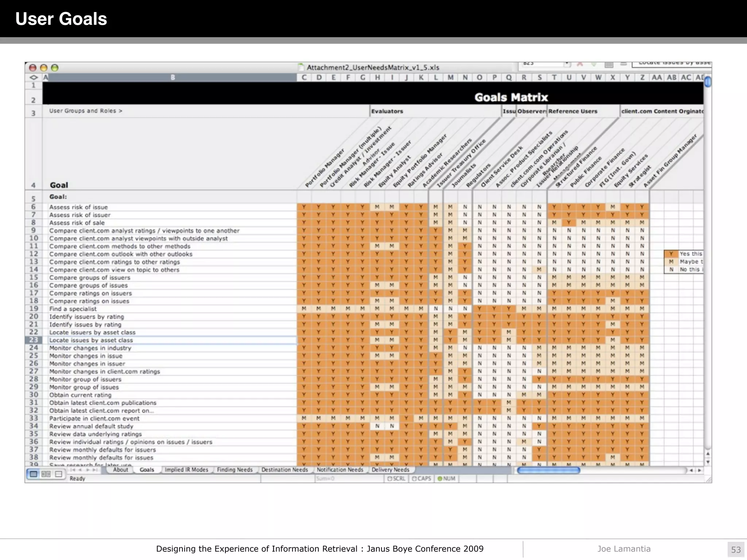747x560 pixels.
Task: Select row 23 header
Action: tap(34, 340)
